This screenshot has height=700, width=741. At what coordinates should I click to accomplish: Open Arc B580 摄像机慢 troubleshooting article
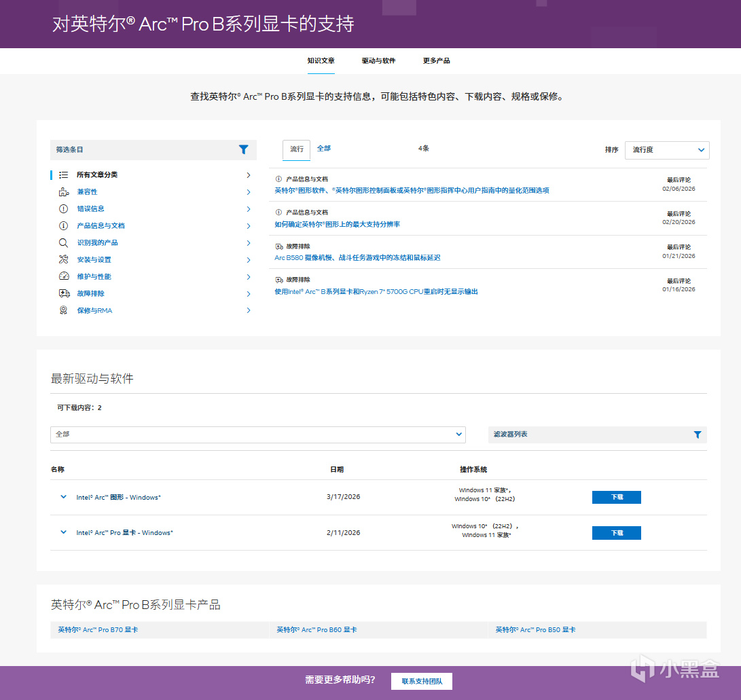click(x=357, y=258)
